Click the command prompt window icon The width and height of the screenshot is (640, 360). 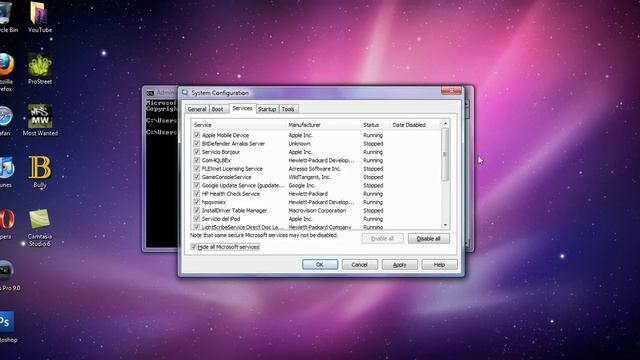[x=150, y=93]
